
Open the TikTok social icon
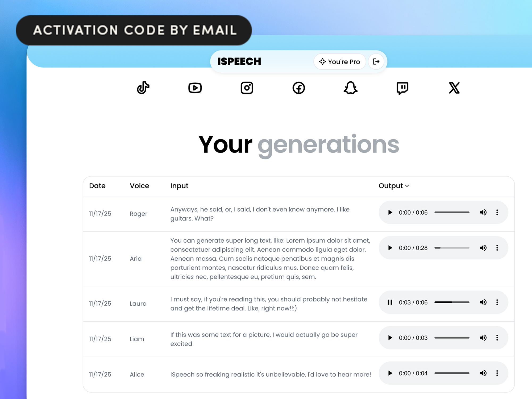[x=143, y=88]
